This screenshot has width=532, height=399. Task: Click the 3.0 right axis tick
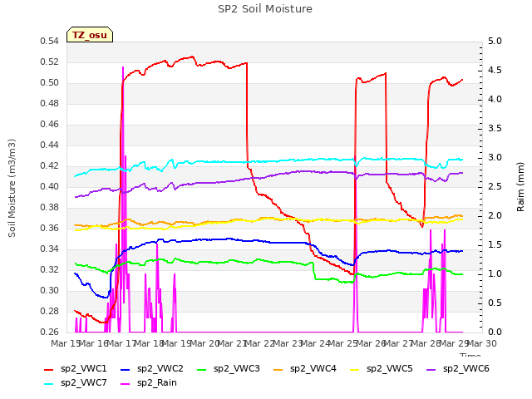[495, 158]
